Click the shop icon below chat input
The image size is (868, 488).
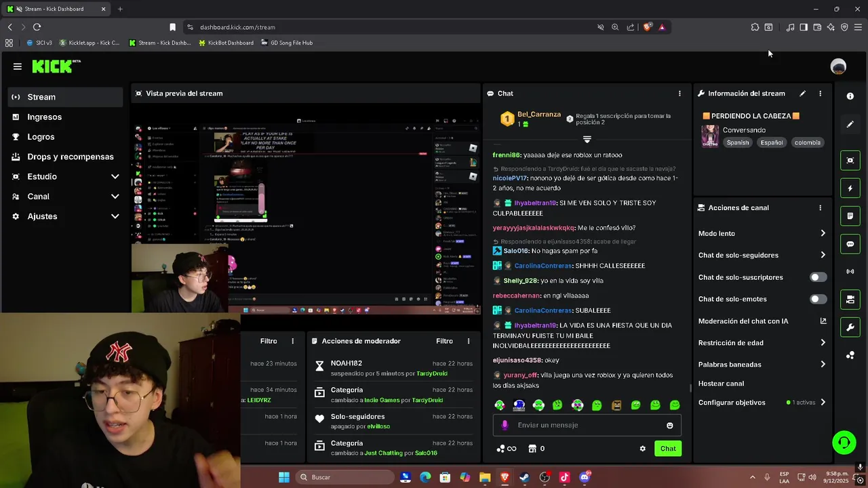click(532, 449)
